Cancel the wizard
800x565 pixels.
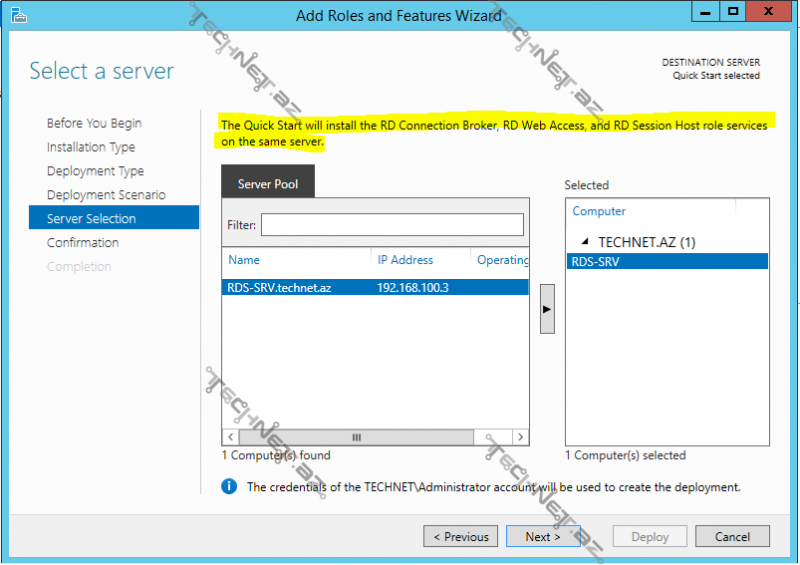pos(732,537)
